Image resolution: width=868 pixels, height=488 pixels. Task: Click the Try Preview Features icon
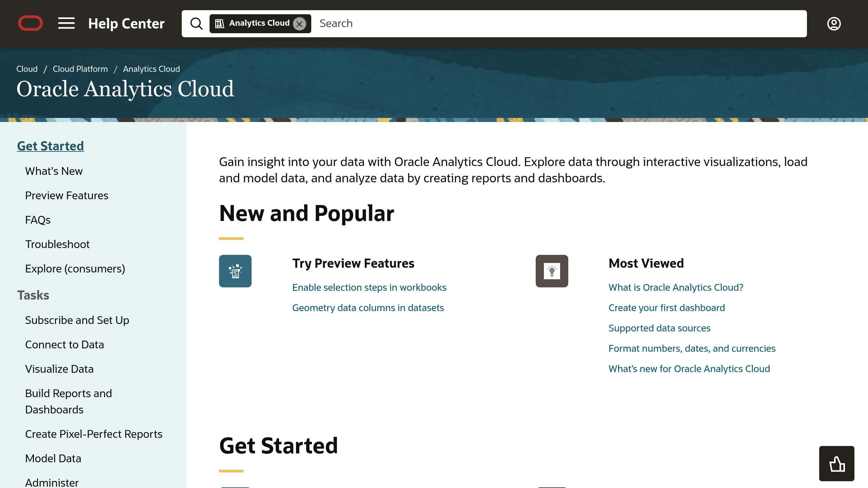click(x=235, y=271)
